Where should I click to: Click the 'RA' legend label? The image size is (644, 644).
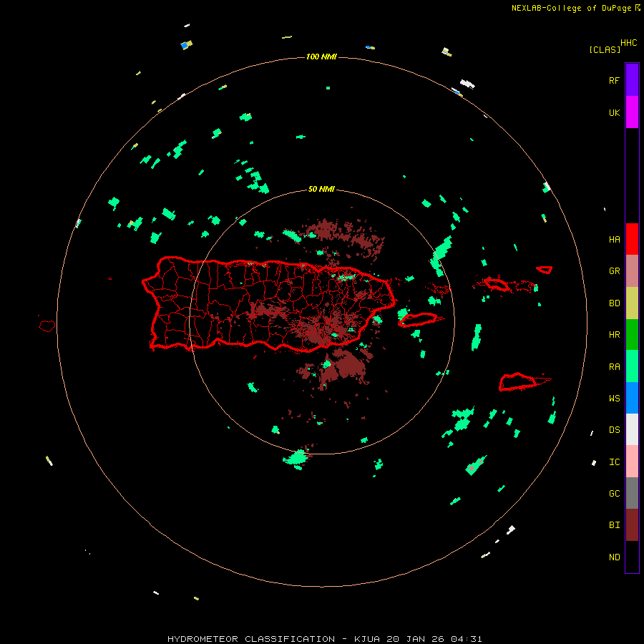point(614,367)
